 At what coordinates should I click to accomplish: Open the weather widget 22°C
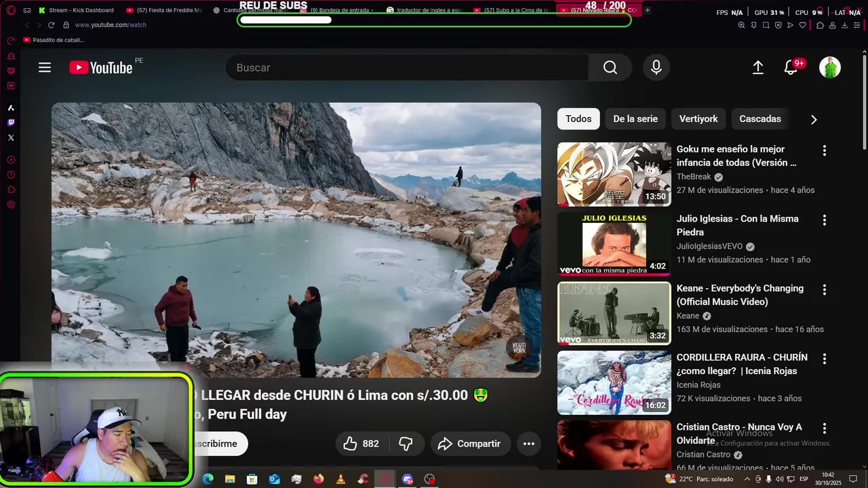699,479
